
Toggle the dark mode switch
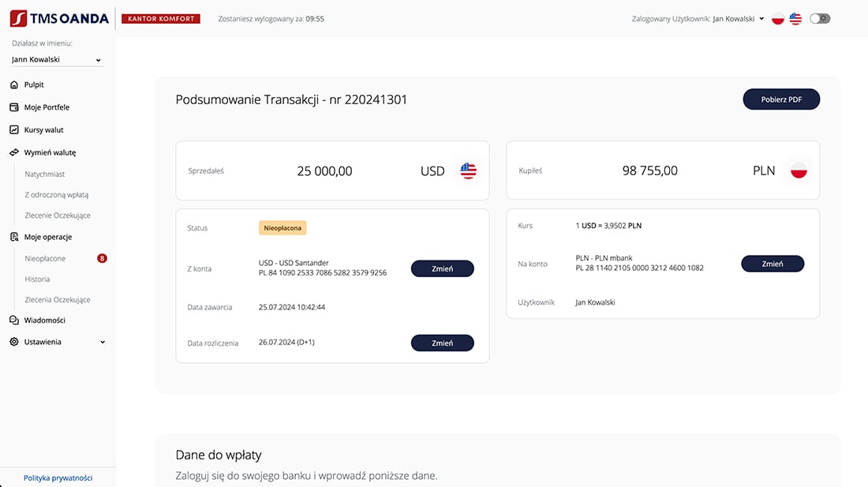[820, 18]
